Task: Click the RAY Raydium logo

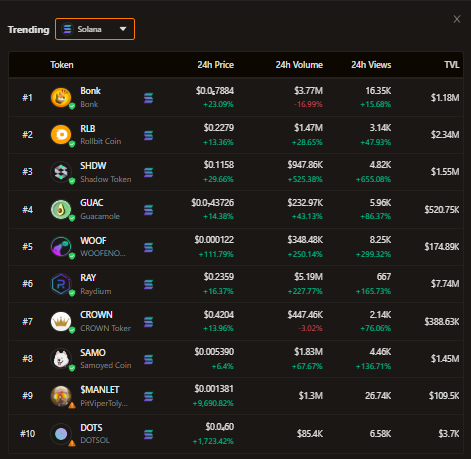Action: point(61,284)
